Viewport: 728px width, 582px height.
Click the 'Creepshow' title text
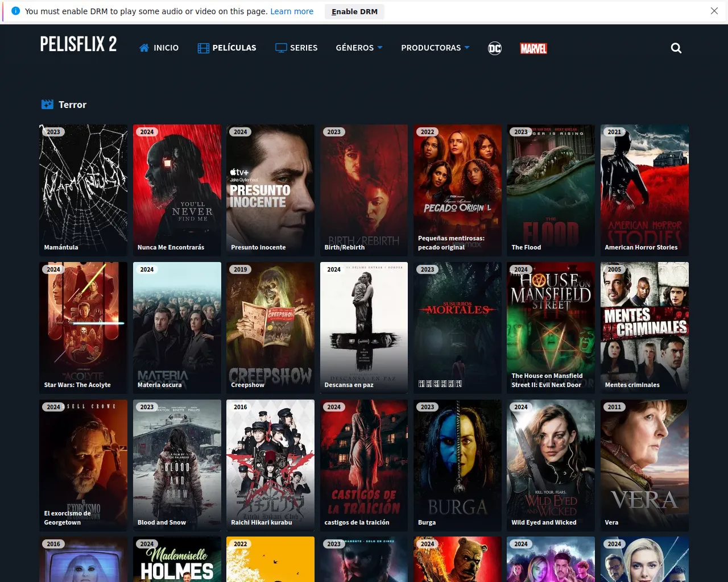pyautogui.click(x=247, y=385)
